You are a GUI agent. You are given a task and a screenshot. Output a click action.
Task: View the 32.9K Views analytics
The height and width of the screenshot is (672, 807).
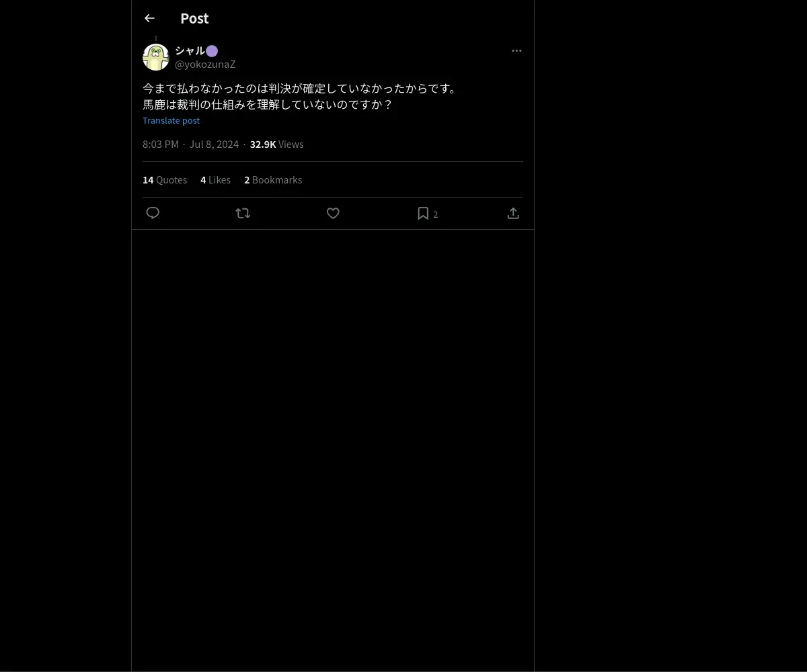pos(276,144)
